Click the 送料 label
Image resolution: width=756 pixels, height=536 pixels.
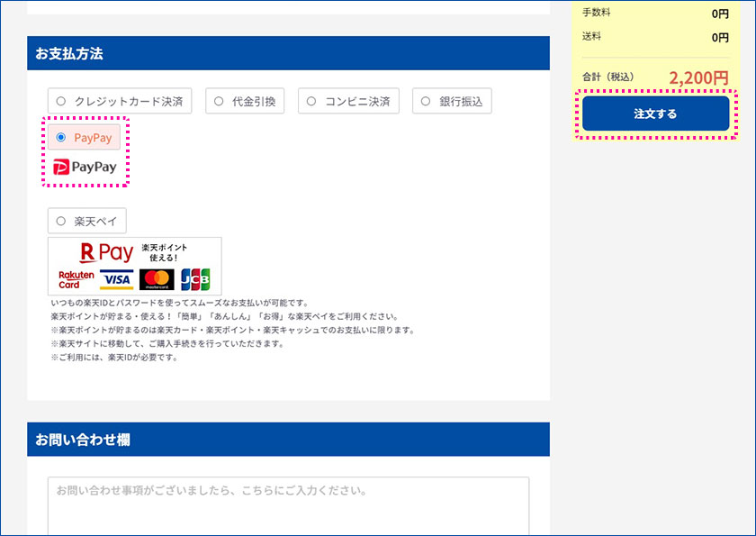point(591,36)
